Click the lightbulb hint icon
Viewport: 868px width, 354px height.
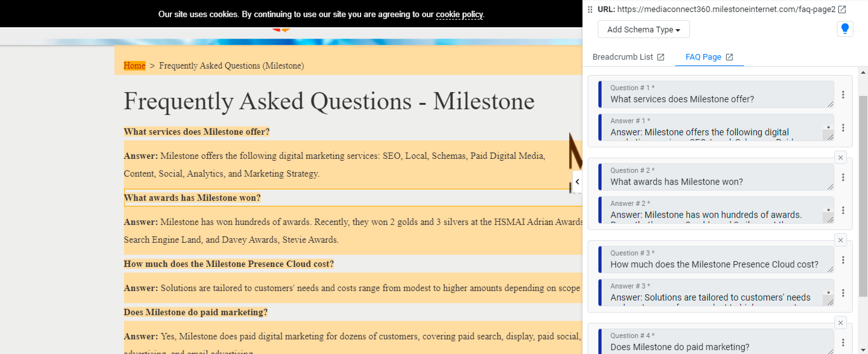(845, 29)
